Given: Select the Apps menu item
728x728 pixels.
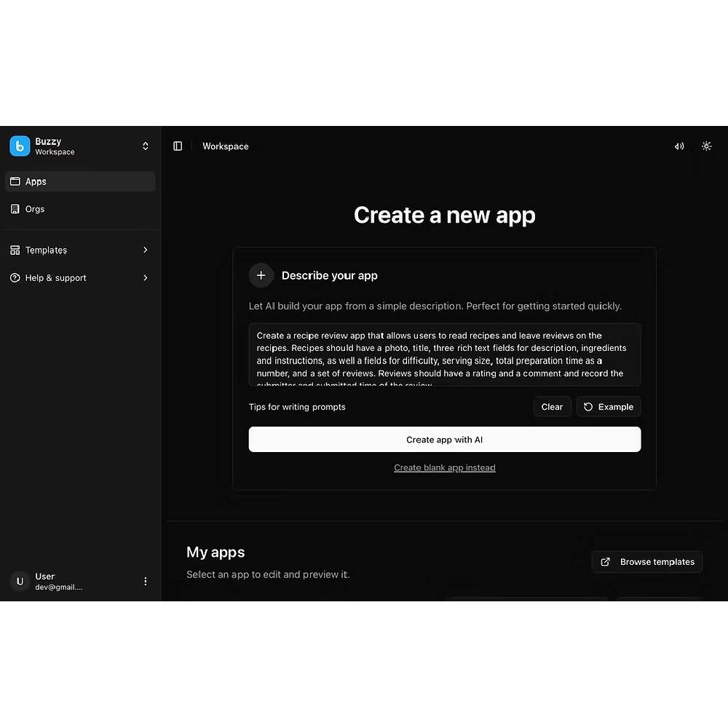Looking at the screenshot, I should pos(36,181).
